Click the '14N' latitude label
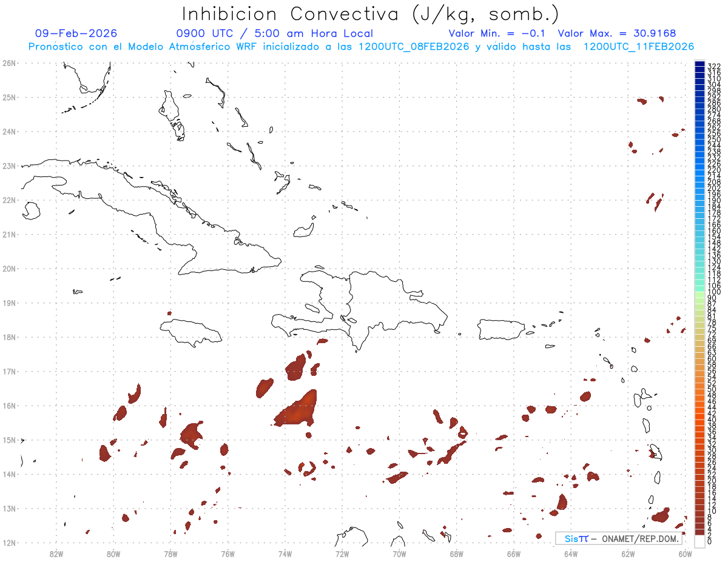 (x=9, y=474)
